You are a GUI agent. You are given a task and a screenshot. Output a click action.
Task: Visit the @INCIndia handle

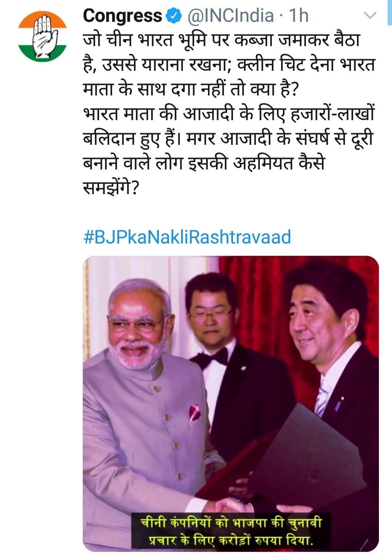pyautogui.click(x=230, y=16)
